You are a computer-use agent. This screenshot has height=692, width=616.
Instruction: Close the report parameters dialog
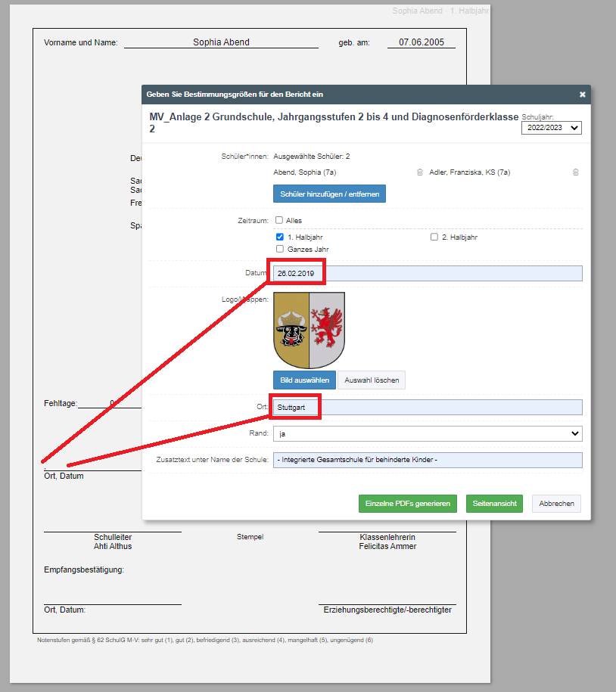(x=582, y=95)
